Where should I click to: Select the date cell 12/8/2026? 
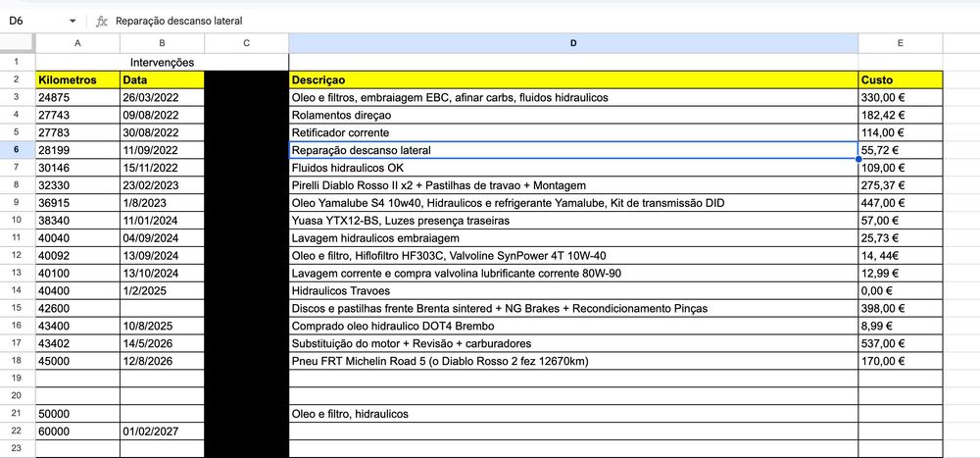162,361
